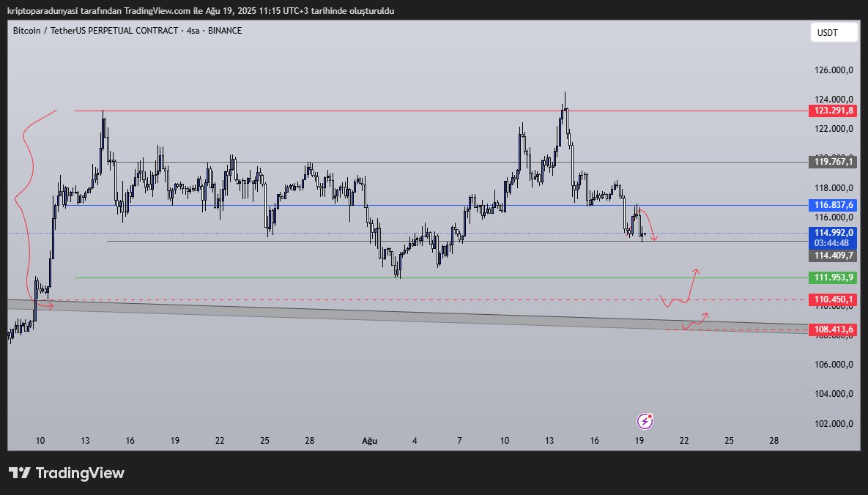This screenshot has height=495, width=868.
Task: Click the Ağu month label on time axis
Action: click(x=369, y=441)
